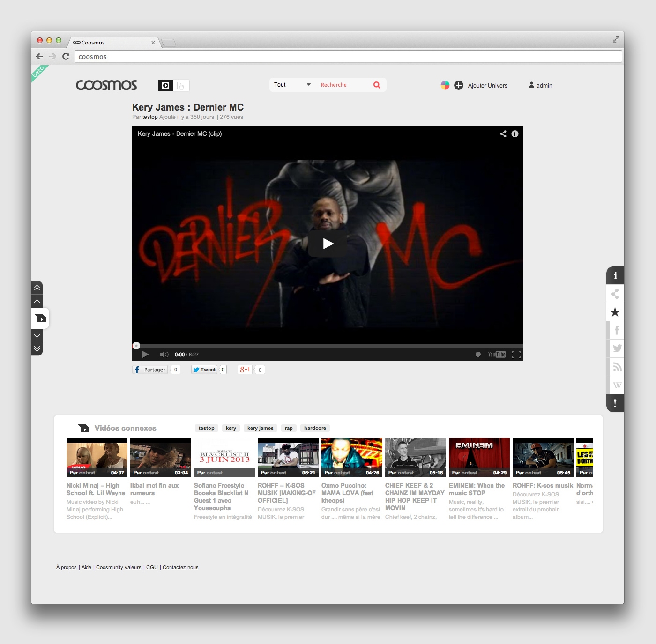Click the Wikipedia W sidebar icon

coord(617,385)
